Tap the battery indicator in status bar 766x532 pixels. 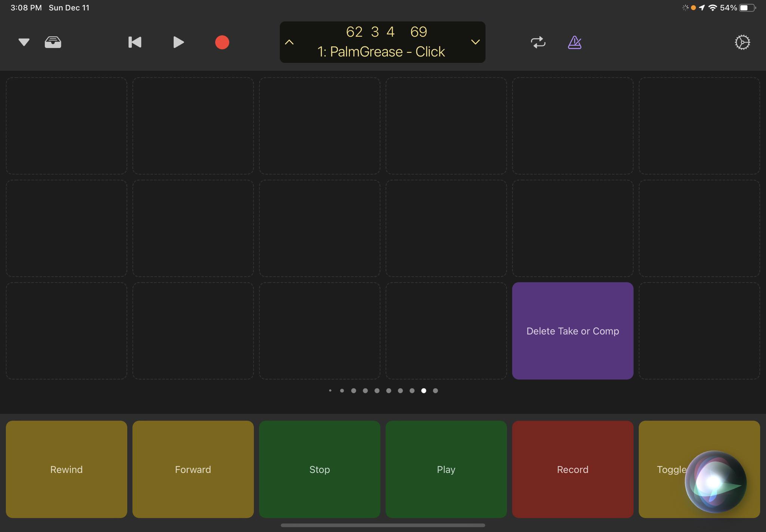(x=747, y=8)
